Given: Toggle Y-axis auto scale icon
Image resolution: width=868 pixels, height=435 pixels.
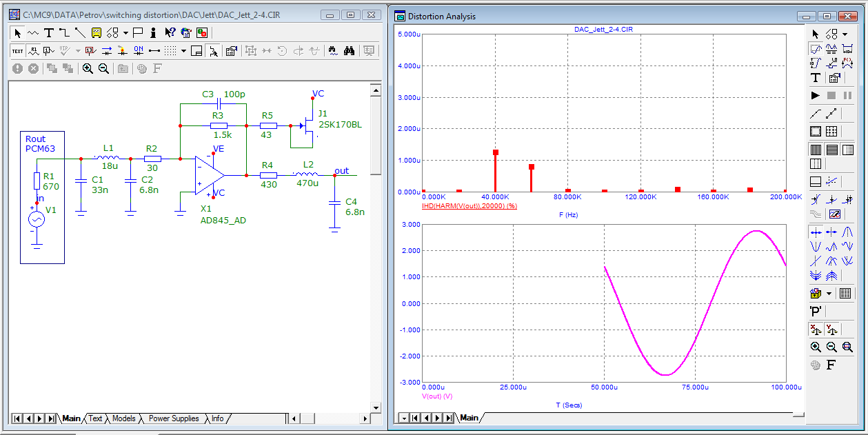Looking at the screenshot, I should (831, 330).
